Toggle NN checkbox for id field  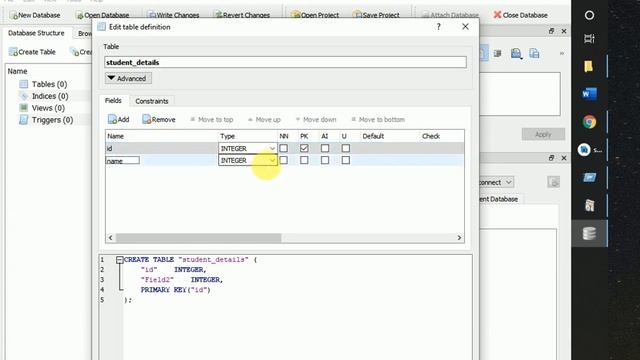(284, 148)
